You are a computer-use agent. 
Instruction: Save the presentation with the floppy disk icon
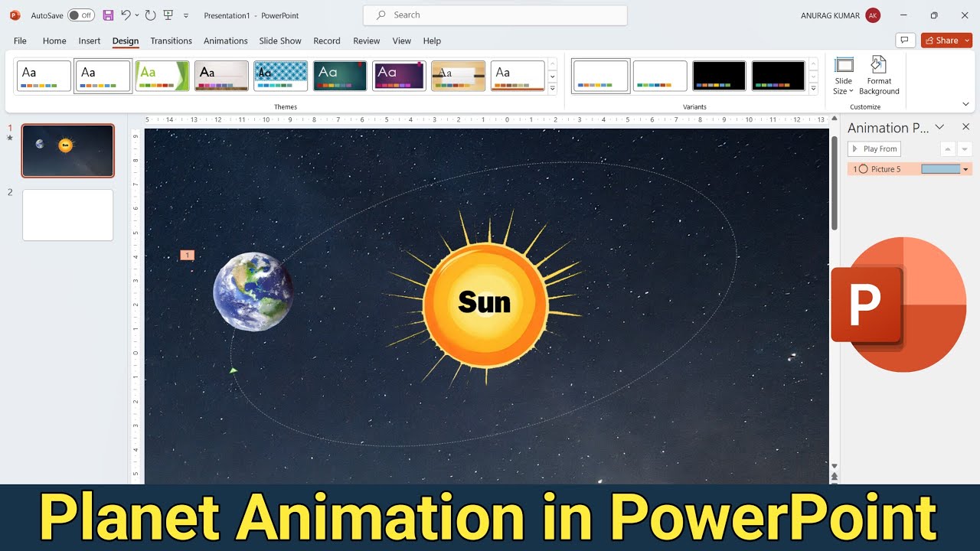pyautogui.click(x=108, y=15)
